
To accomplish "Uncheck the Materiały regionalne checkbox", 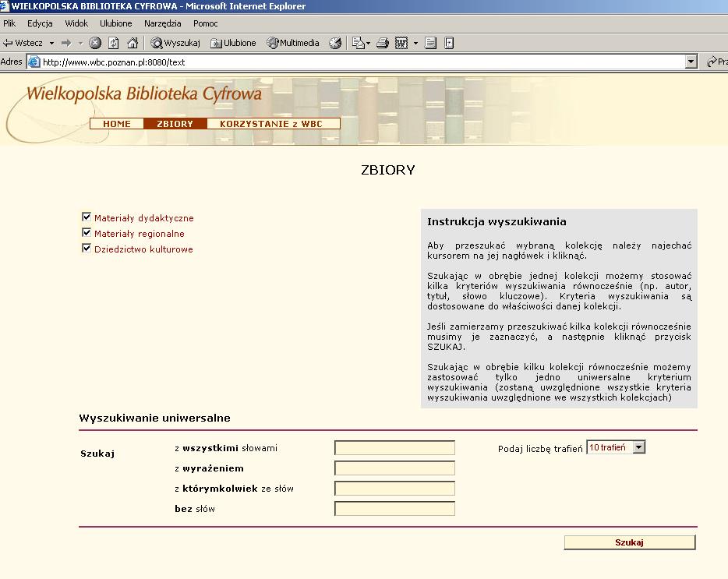I will point(87,233).
